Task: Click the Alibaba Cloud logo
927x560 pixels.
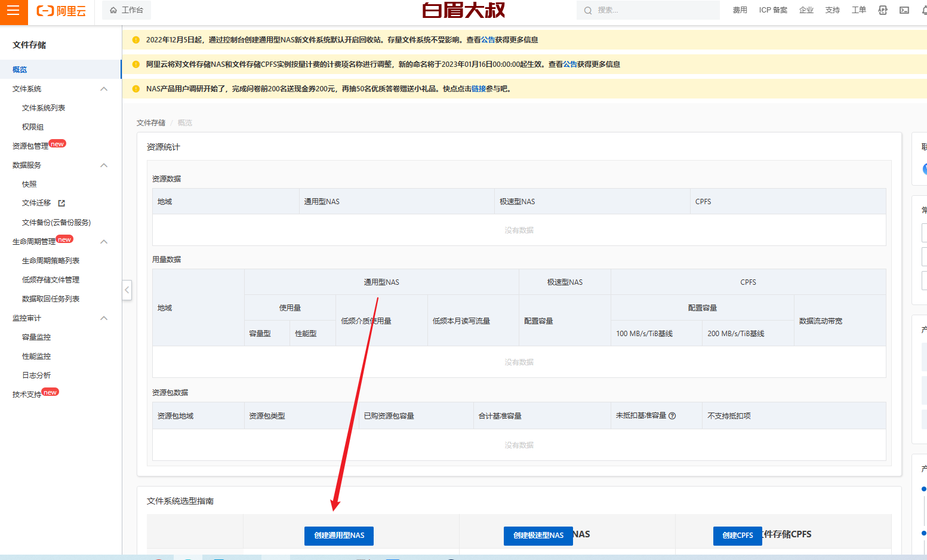Action: 61,11
